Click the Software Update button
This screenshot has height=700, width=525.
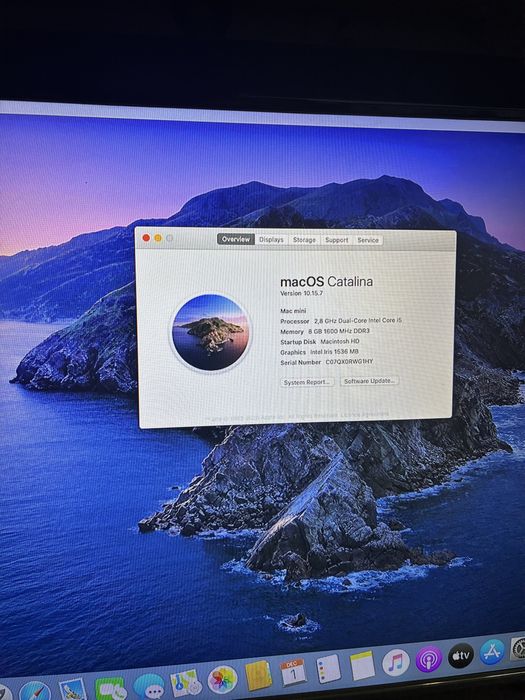[x=369, y=381]
